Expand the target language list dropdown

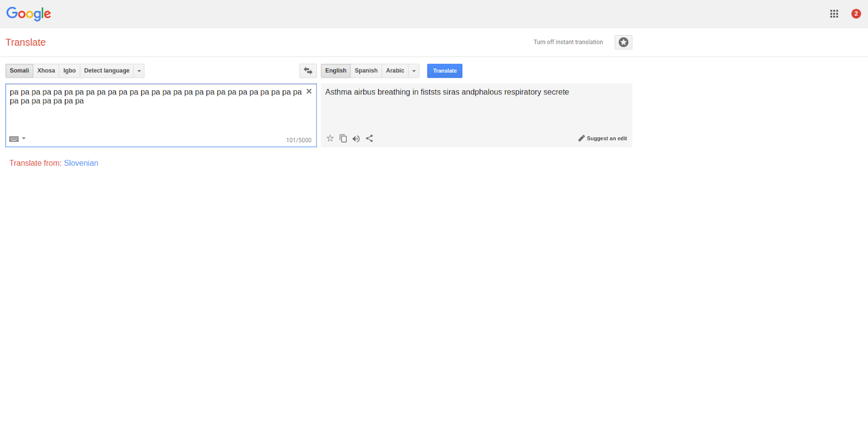[x=414, y=71]
